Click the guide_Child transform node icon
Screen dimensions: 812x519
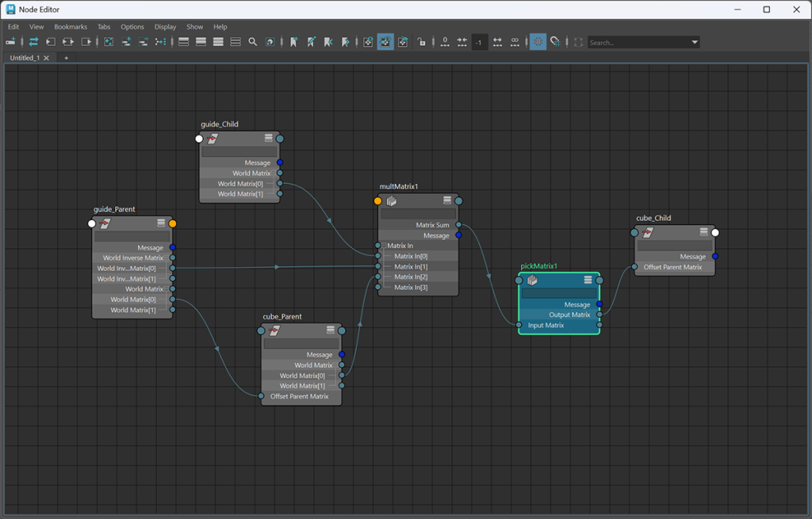tap(213, 139)
